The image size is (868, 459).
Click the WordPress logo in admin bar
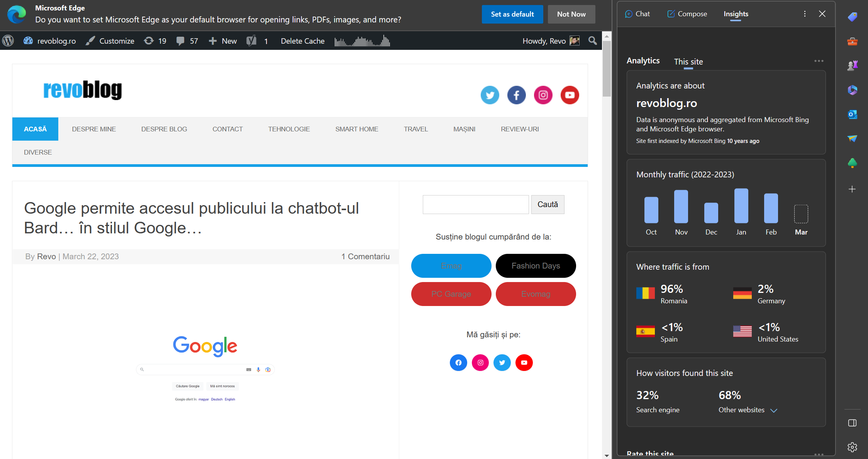click(x=8, y=41)
